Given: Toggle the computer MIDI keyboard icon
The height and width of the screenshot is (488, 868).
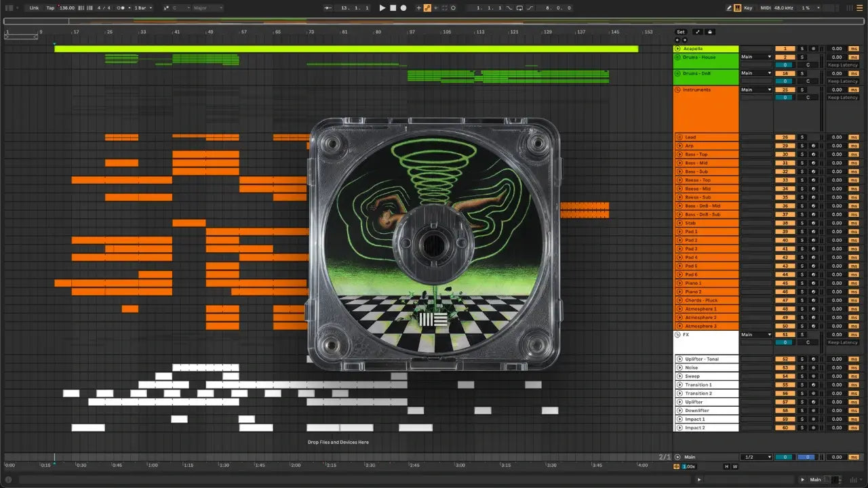Looking at the screenshot, I should [738, 8].
